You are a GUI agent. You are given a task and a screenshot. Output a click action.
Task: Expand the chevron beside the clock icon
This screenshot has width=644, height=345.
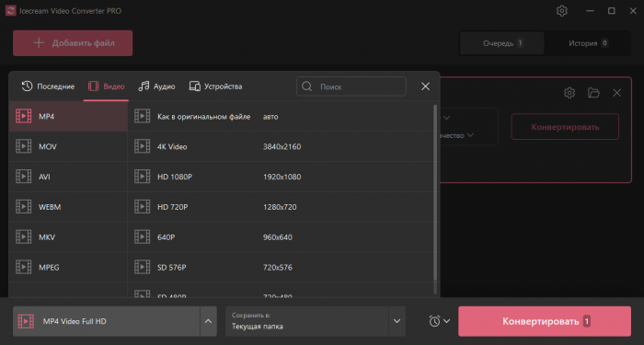[x=446, y=321]
